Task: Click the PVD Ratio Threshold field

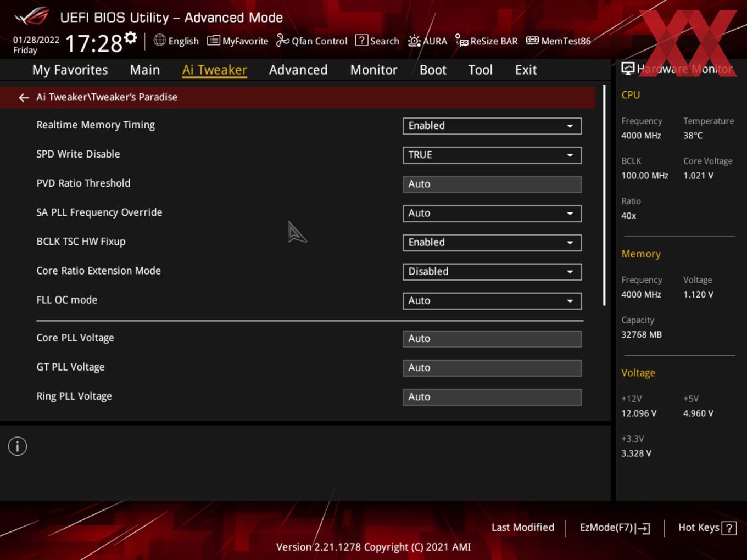Action: (x=492, y=184)
